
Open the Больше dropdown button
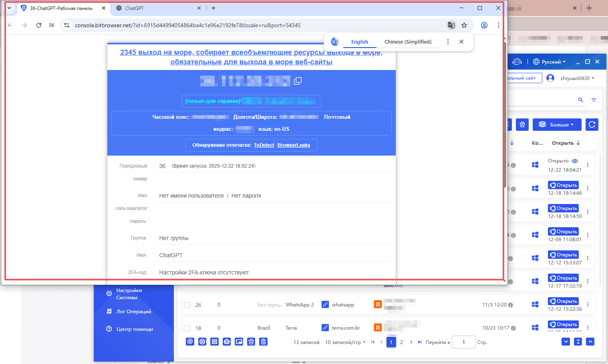point(556,124)
